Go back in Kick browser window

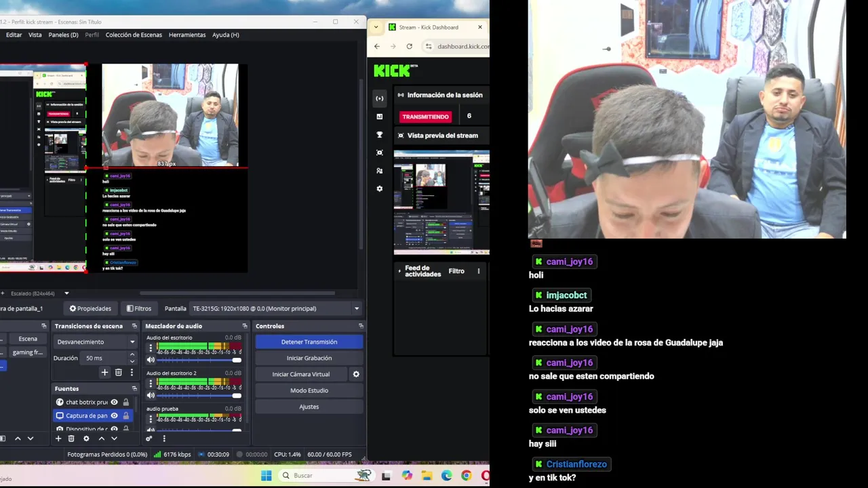tap(378, 46)
